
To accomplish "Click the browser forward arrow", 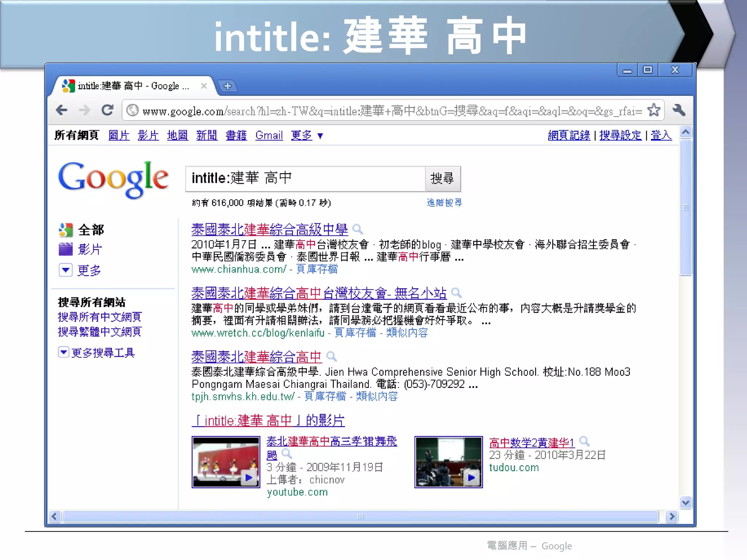I will point(84,110).
